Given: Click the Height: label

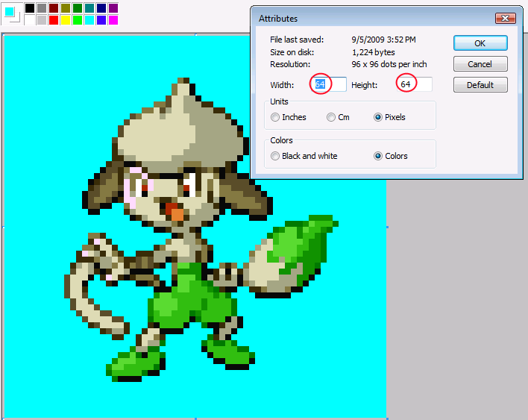Looking at the screenshot, I should (365, 85).
